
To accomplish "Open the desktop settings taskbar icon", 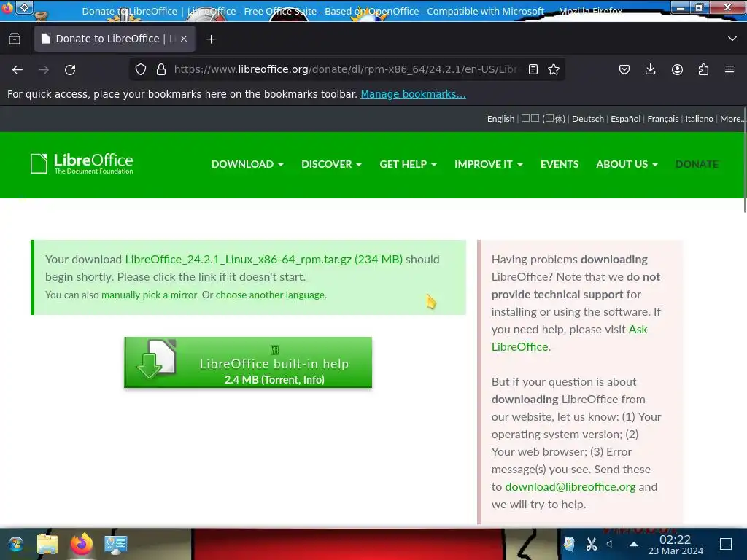I will coord(116,544).
